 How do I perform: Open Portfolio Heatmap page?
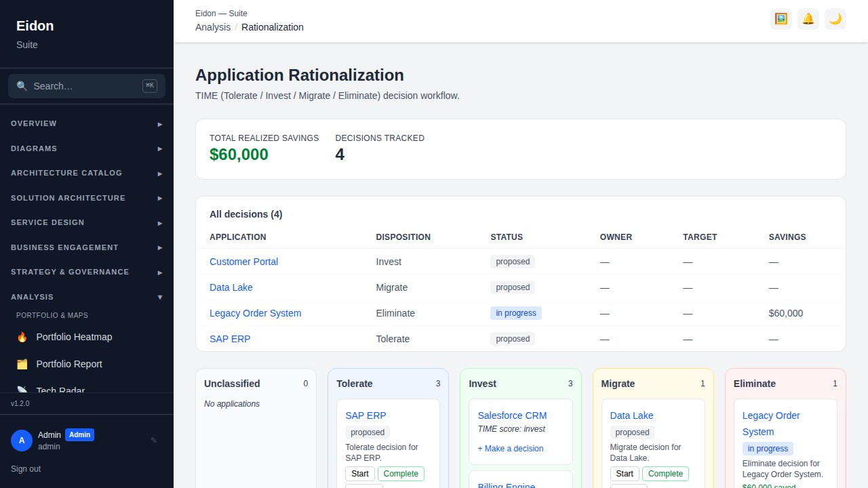[87, 337]
